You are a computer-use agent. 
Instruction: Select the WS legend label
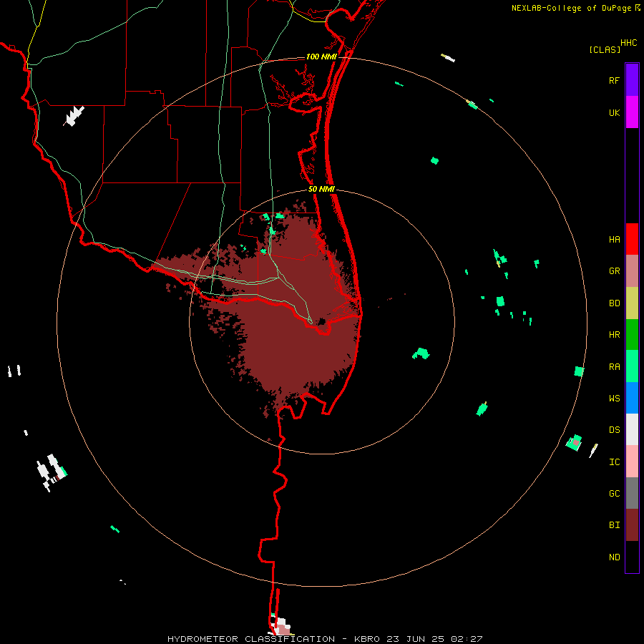[614, 399]
